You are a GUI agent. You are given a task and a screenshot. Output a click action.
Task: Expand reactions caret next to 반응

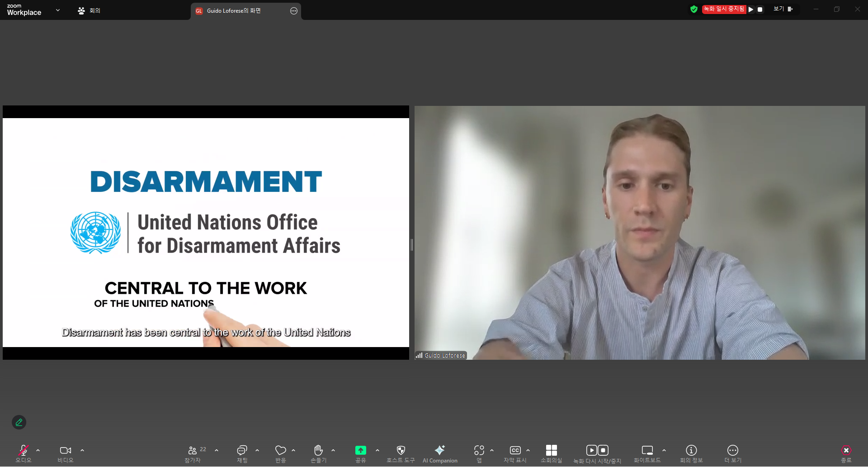pos(293,451)
